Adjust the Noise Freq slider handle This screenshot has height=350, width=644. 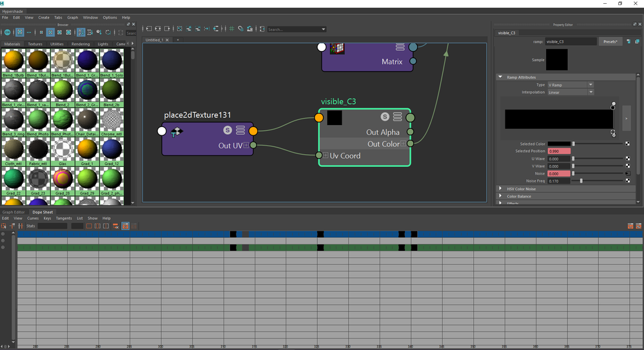point(581,180)
